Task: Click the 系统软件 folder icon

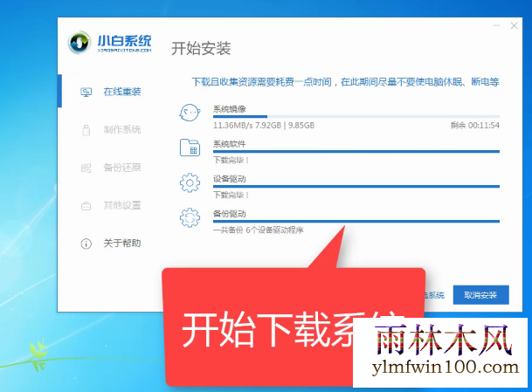Action: [x=190, y=148]
